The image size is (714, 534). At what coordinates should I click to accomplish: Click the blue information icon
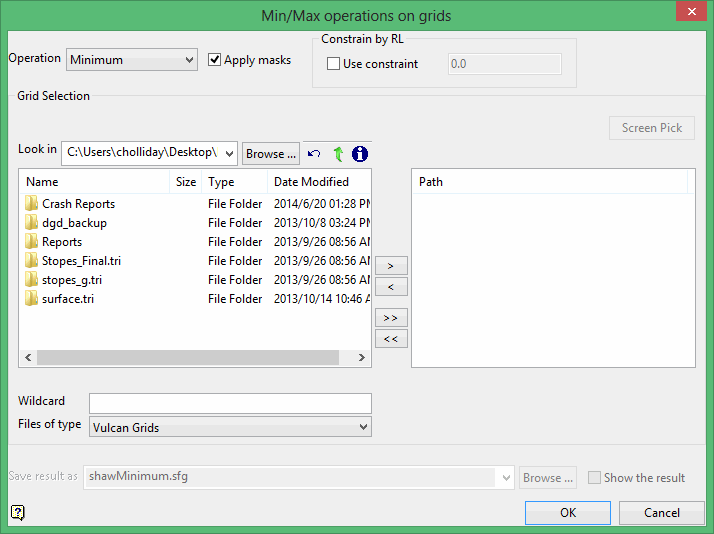click(x=360, y=154)
